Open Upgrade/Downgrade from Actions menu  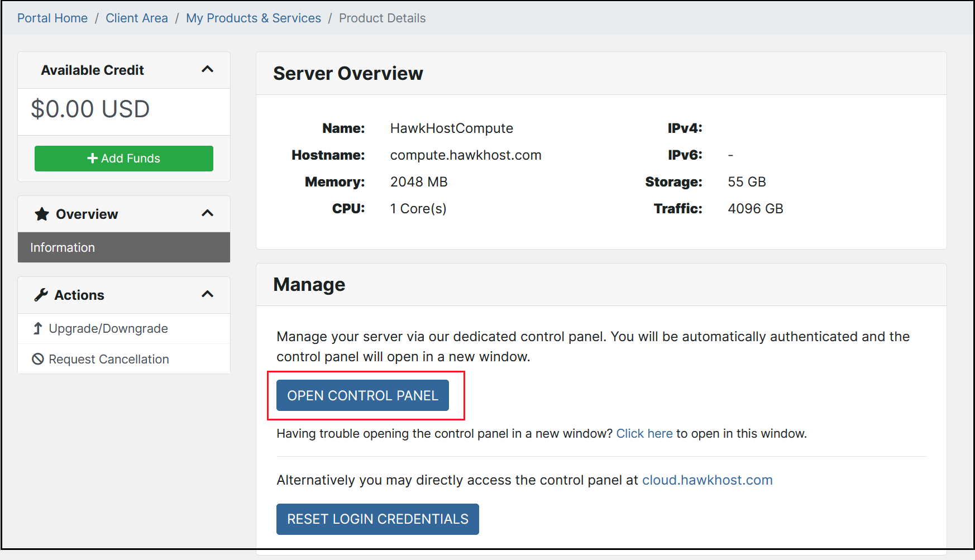click(x=108, y=328)
